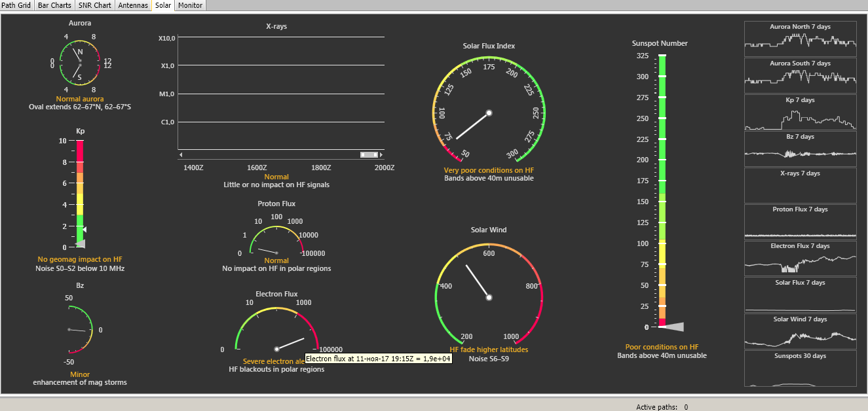This screenshot has height=411, width=868.
Task: Click 'Active paths: 0' status bar entry
Action: point(662,407)
